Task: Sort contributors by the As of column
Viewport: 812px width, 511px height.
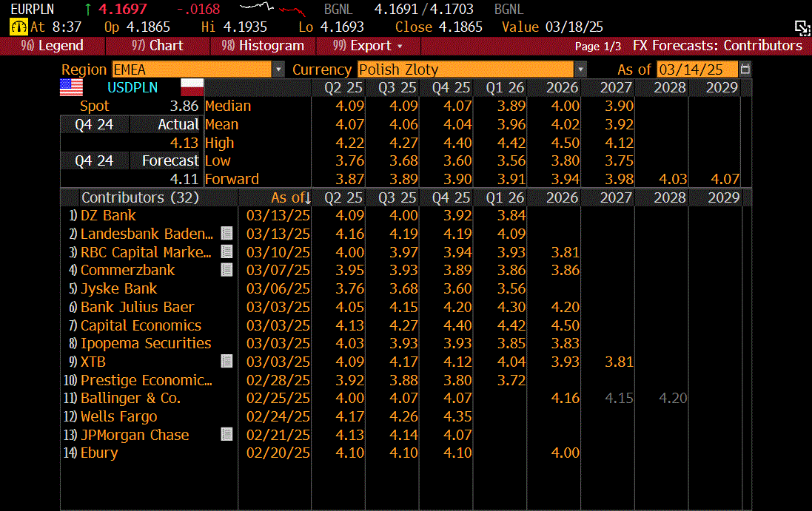Action: pyautogui.click(x=290, y=197)
